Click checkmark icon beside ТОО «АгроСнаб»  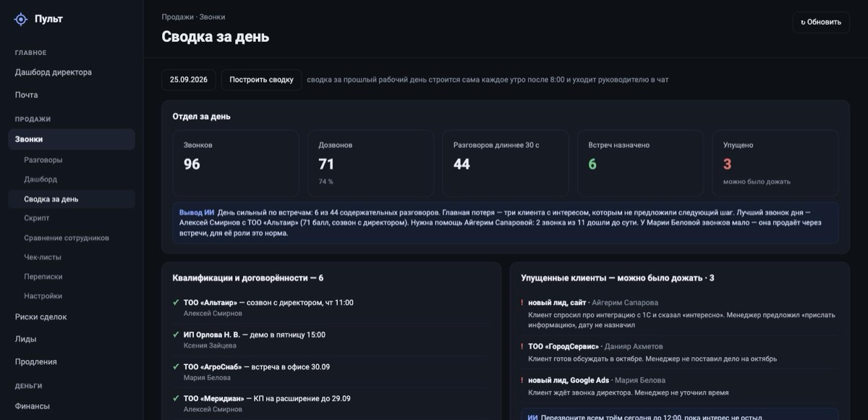(x=176, y=366)
